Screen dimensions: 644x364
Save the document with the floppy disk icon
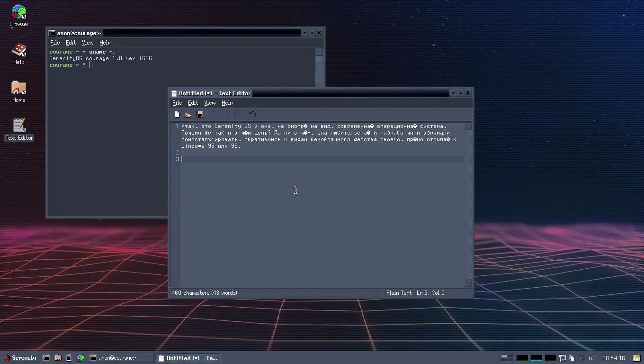(200, 114)
